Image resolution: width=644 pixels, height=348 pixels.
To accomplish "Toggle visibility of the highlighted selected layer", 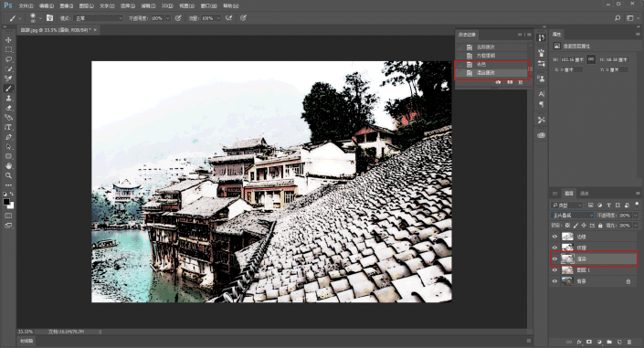I will [554, 258].
